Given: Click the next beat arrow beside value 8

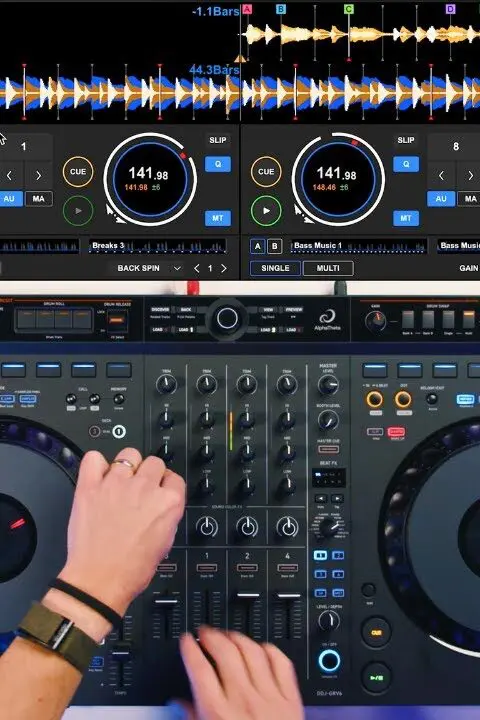Looking at the screenshot, I should 470,175.
